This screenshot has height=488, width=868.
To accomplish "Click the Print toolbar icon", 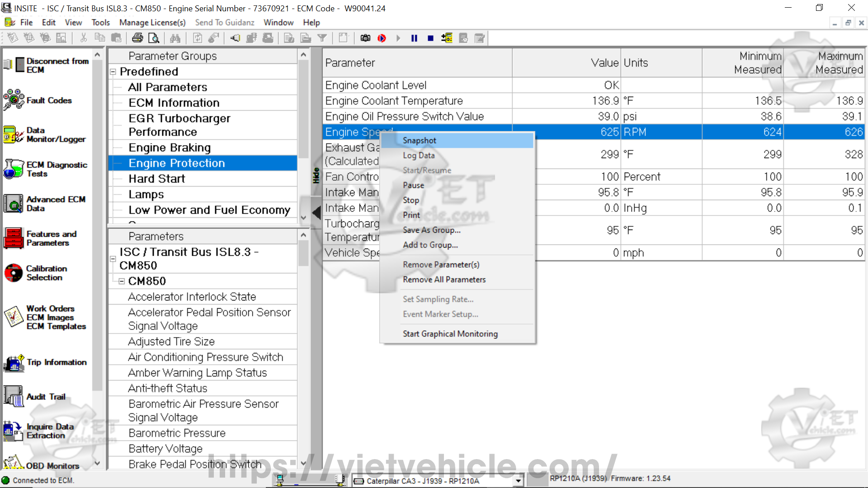I will (137, 38).
